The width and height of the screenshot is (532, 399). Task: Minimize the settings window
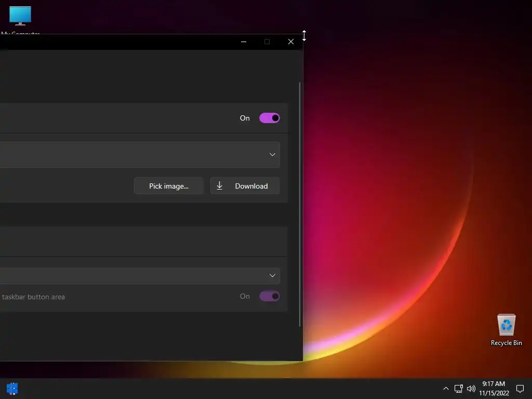[244, 42]
